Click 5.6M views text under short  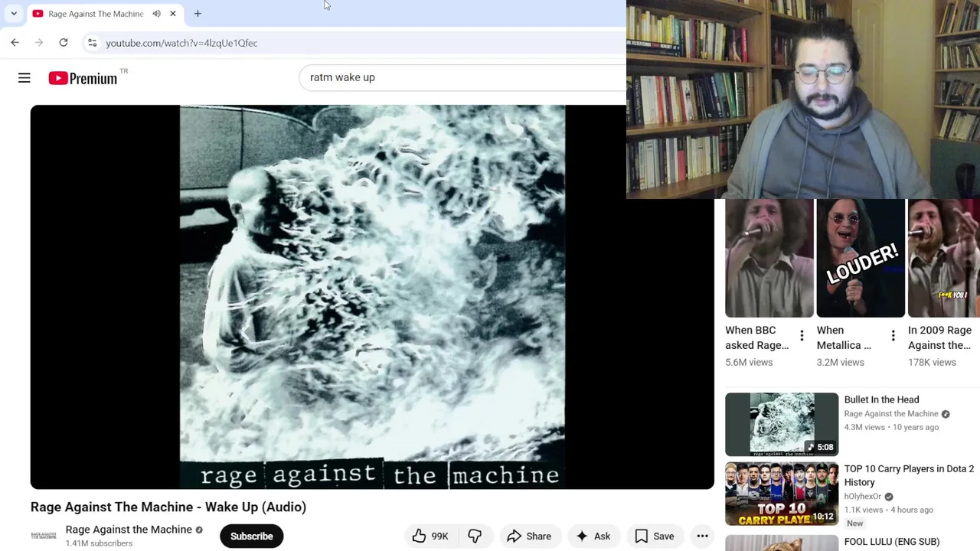pyautogui.click(x=749, y=362)
